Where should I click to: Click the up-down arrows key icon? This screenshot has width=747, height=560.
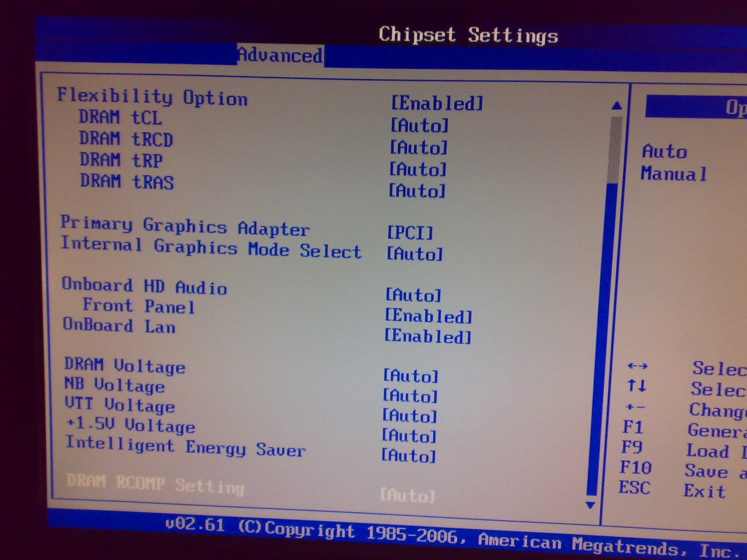(636, 385)
